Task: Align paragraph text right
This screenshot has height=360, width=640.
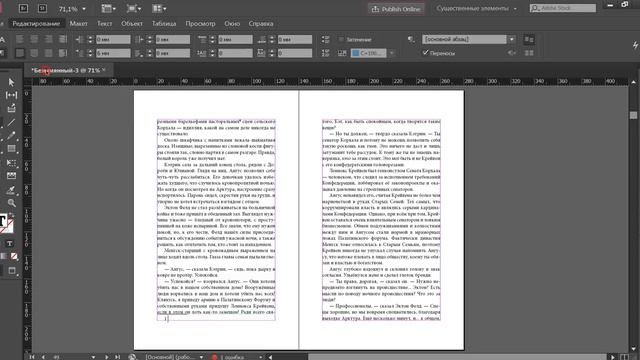Action: [x=48, y=39]
